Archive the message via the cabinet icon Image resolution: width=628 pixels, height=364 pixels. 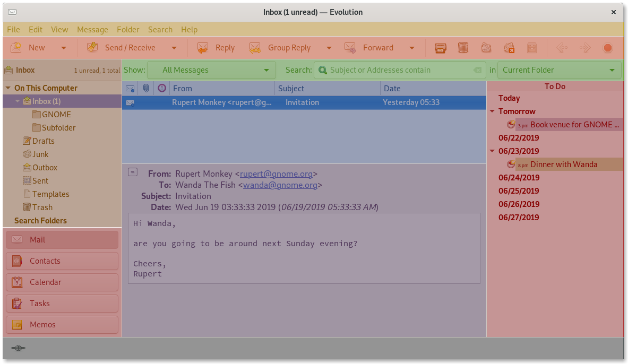(x=532, y=47)
